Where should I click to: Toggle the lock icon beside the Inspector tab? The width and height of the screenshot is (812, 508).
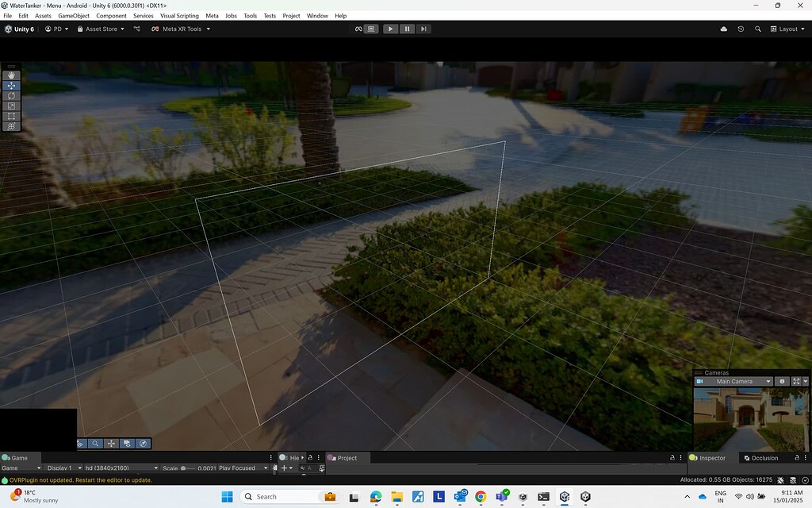(796, 458)
